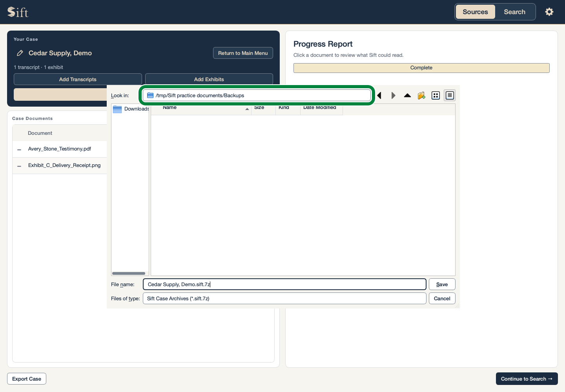Create a new folder icon

tap(421, 95)
